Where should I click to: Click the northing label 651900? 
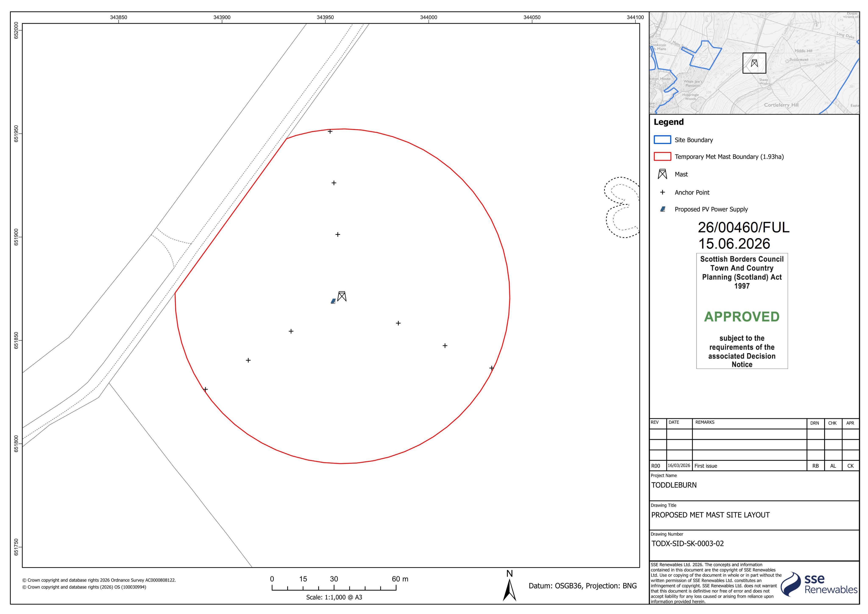click(x=16, y=237)
